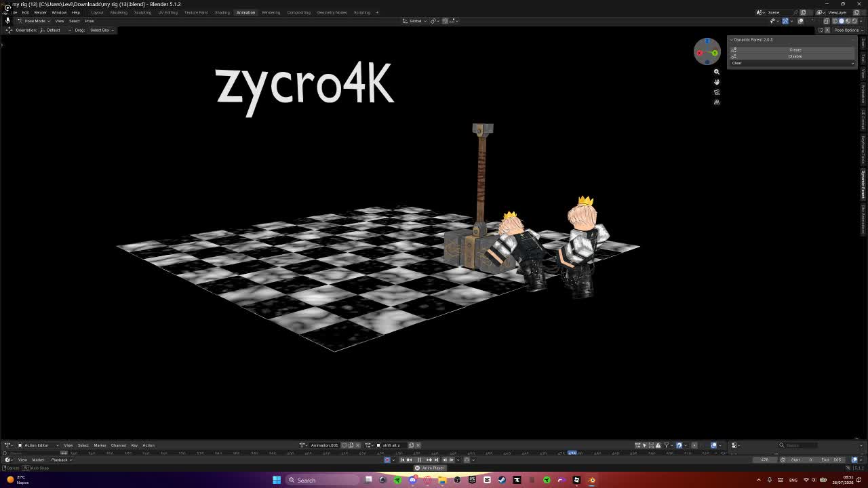Open the Steam icon in the taskbar

click(502, 480)
